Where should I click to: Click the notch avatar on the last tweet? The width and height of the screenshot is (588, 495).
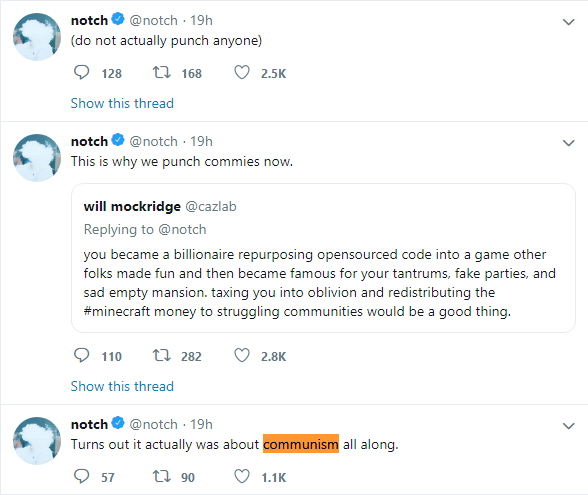tap(37, 441)
